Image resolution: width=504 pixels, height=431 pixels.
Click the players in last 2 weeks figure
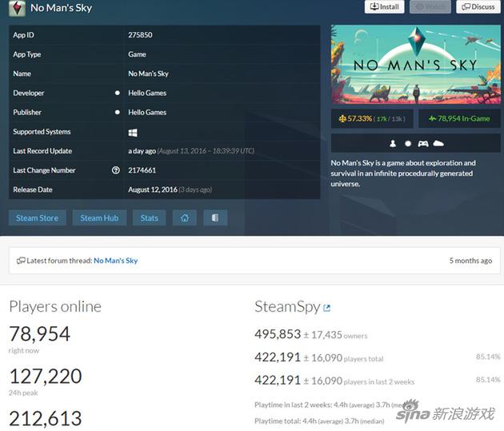(x=278, y=381)
